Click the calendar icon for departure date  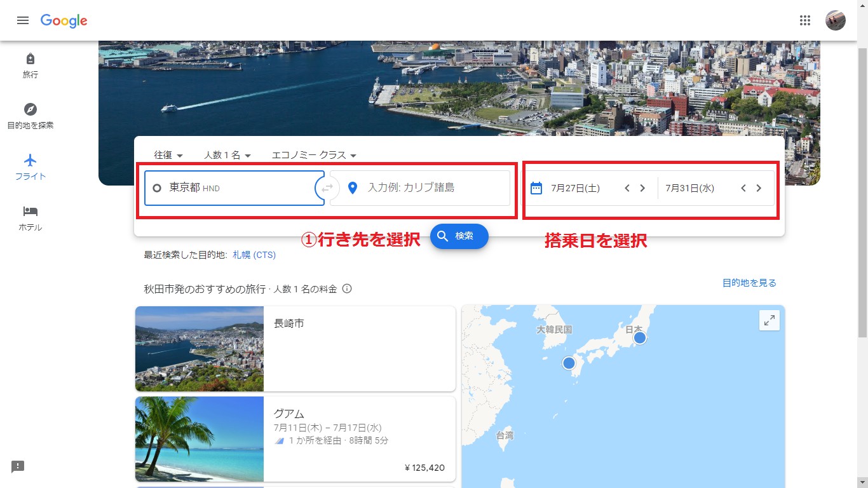tap(536, 188)
